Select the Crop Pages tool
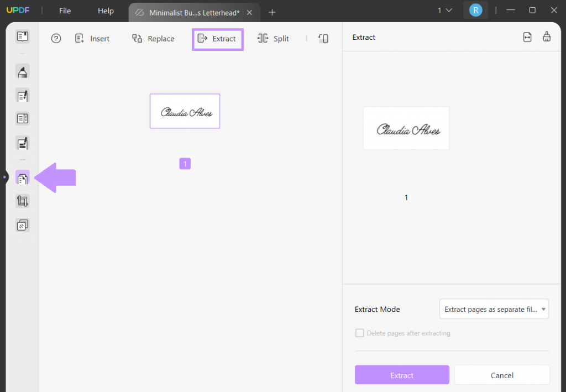566x392 pixels. 22,201
